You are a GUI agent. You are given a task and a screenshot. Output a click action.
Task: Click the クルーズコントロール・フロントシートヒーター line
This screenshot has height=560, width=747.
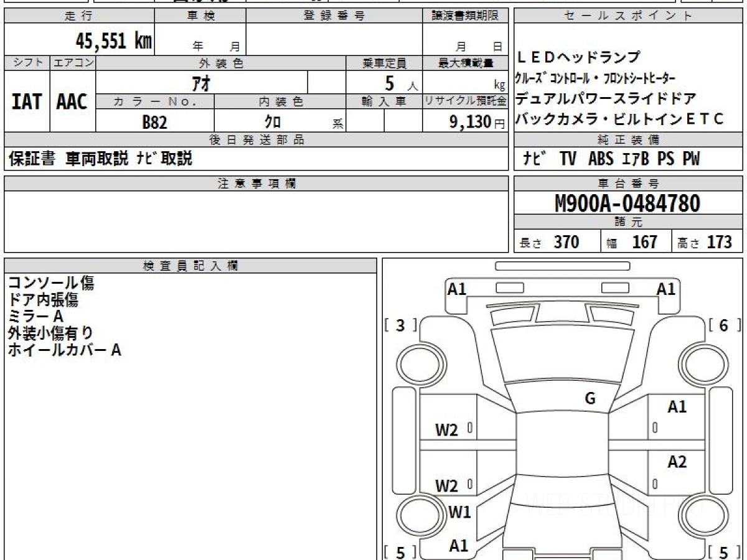click(595, 78)
